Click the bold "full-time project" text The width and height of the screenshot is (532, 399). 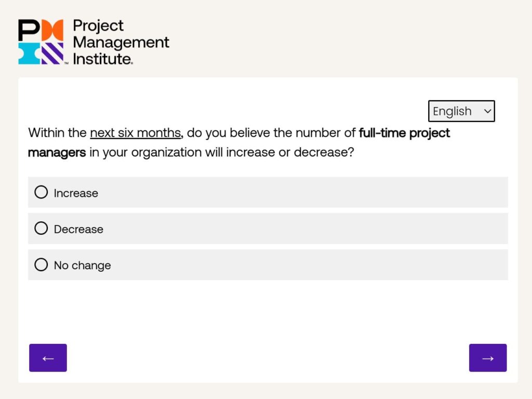[404, 133]
